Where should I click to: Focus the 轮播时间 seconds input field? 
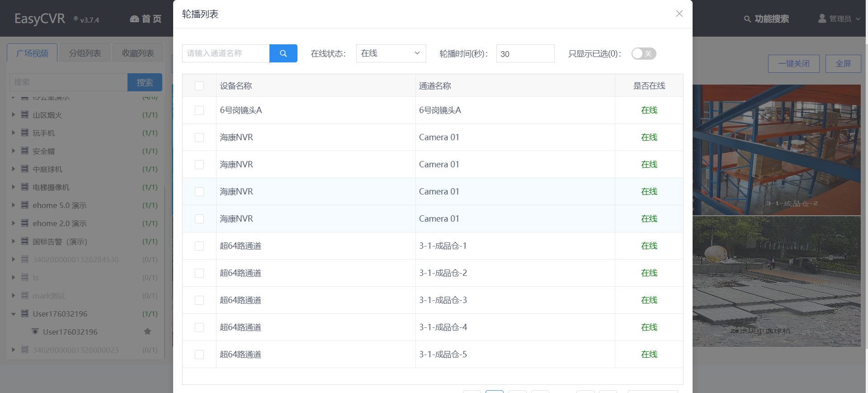coord(525,54)
